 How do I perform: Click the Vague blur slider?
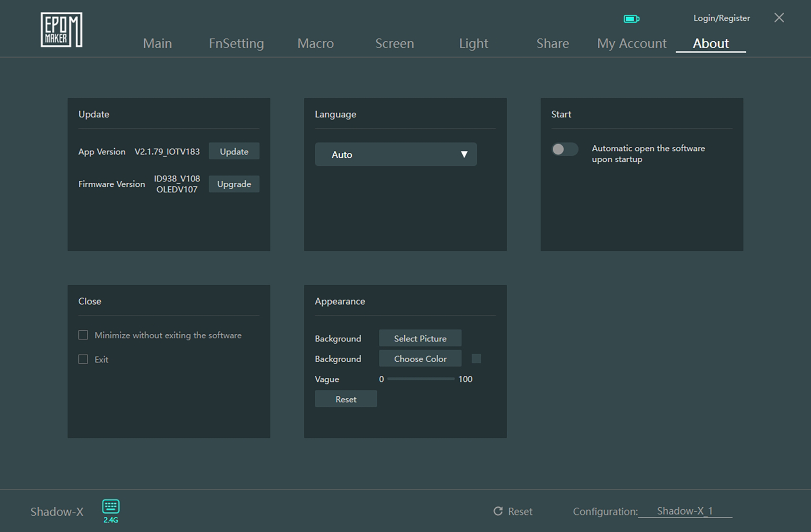tap(421, 379)
